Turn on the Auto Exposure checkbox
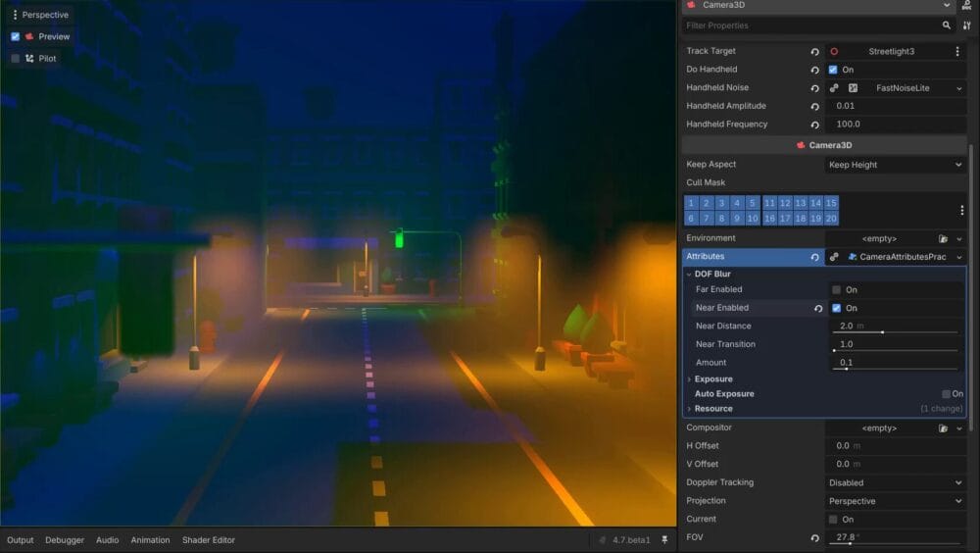The height and width of the screenshot is (553, 980). 947,394
